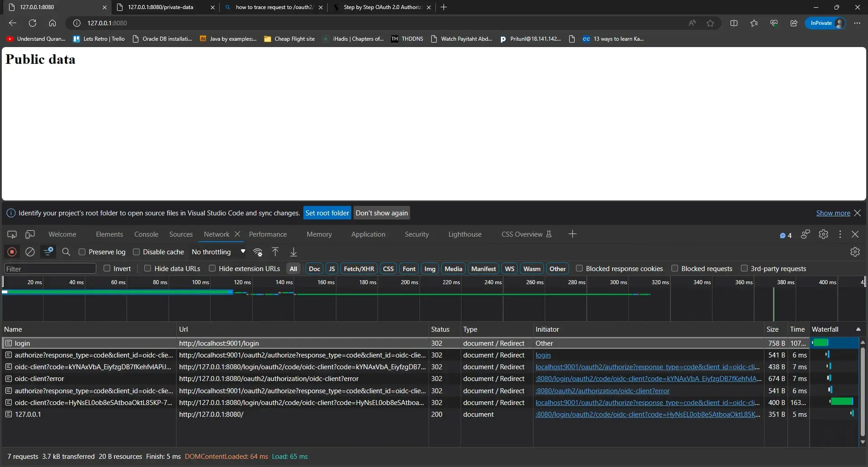The height and width of the screenshot is (467, 868).
Task: Stop recording network log
Action: tap(12, 252)
